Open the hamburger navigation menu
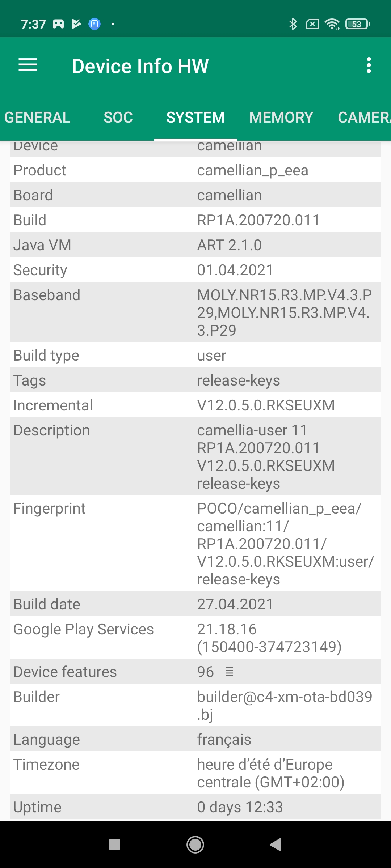 28,65
